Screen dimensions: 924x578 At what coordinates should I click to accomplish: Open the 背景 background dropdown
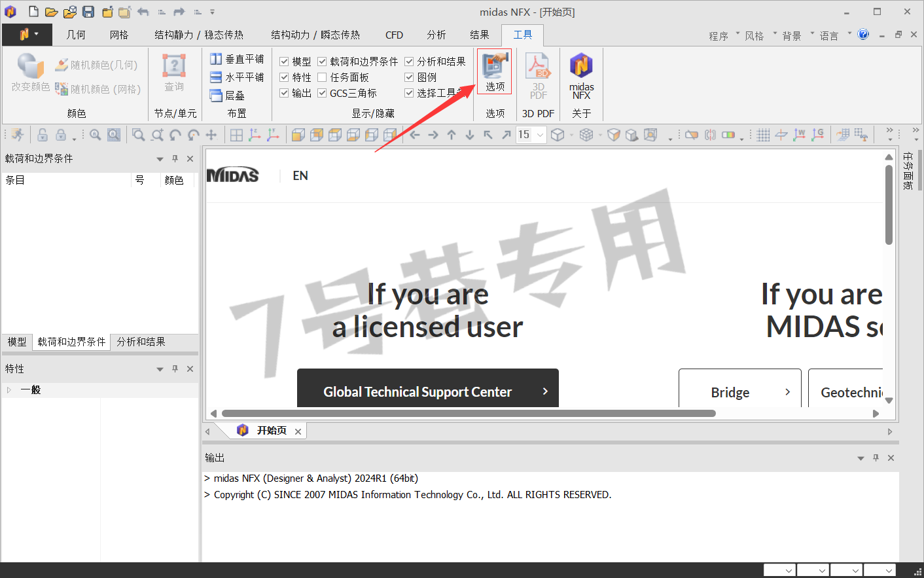pos(798,35)
